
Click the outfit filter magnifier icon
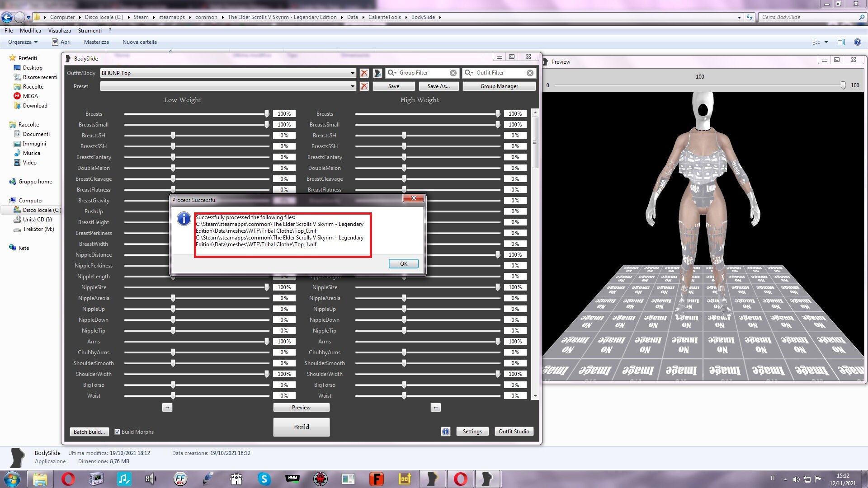point(469,73)
